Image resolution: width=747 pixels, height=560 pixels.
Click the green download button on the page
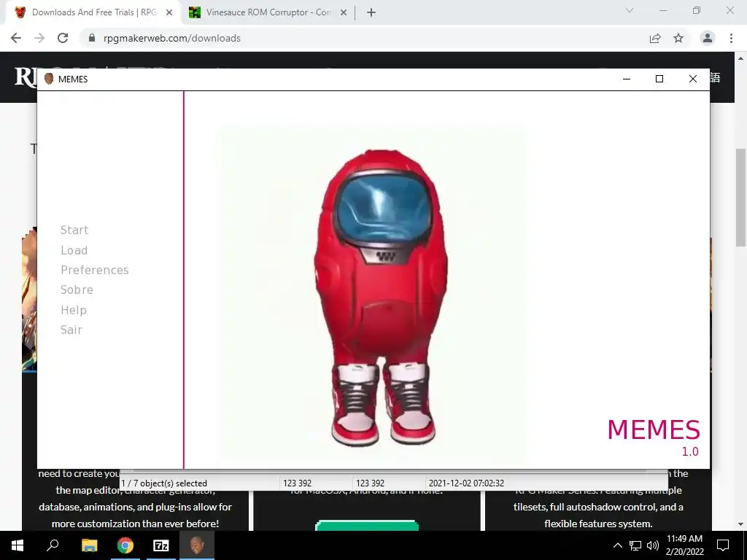tap(367, 526)
